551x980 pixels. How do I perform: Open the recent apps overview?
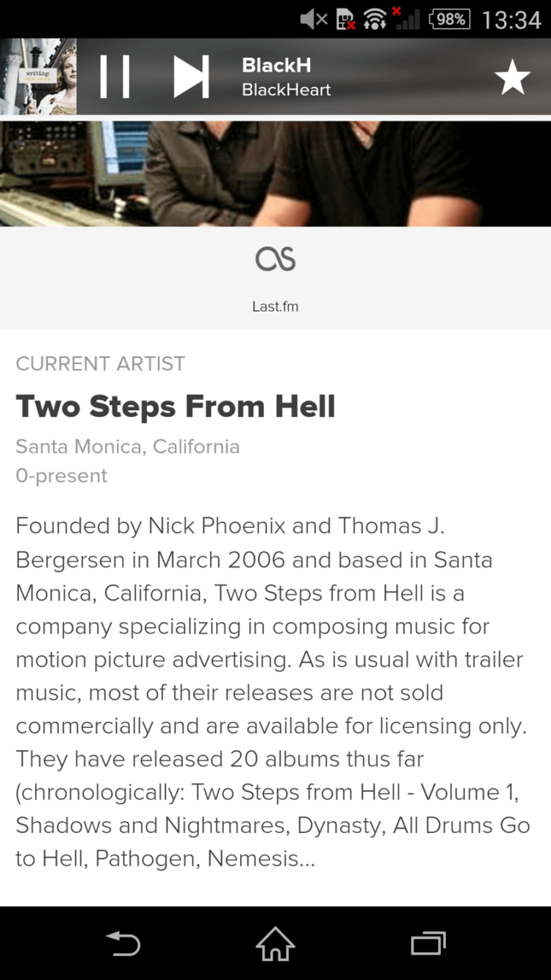tap(428, 943)
